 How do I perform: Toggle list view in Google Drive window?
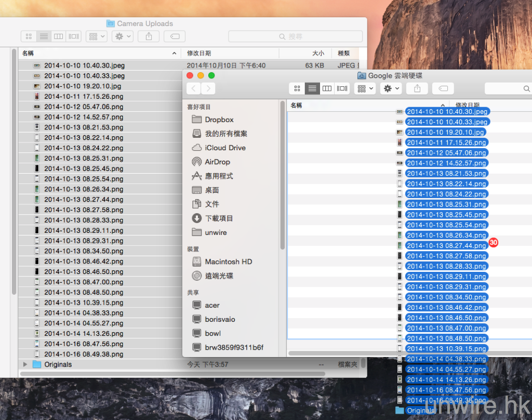312,88
